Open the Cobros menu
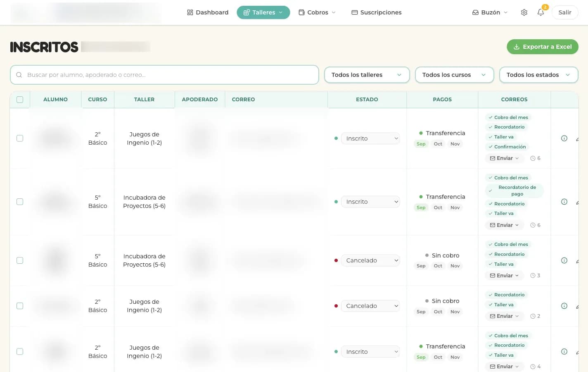This screenshot has height=372, width=588. tap(317, 12)
